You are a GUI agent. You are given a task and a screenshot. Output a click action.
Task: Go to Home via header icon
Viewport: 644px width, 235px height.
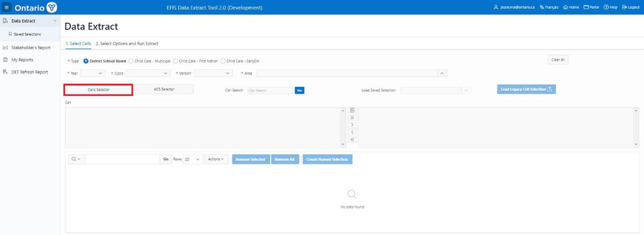(566, 7)
